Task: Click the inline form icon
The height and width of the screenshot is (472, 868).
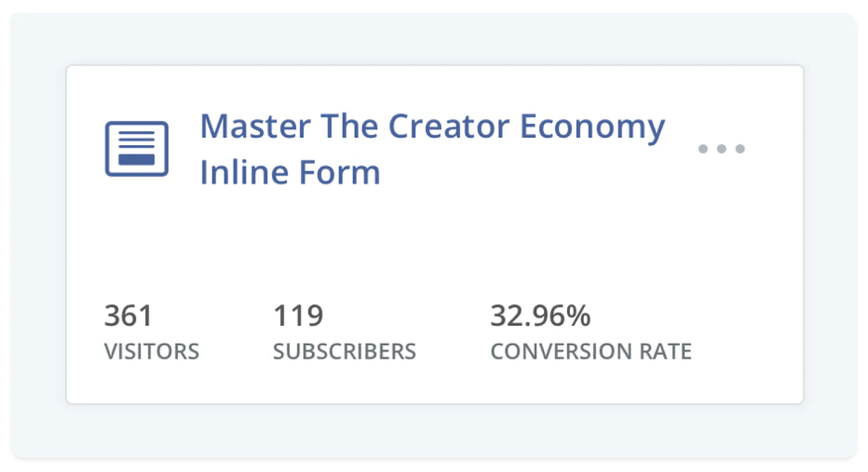Action: point(137,149)
